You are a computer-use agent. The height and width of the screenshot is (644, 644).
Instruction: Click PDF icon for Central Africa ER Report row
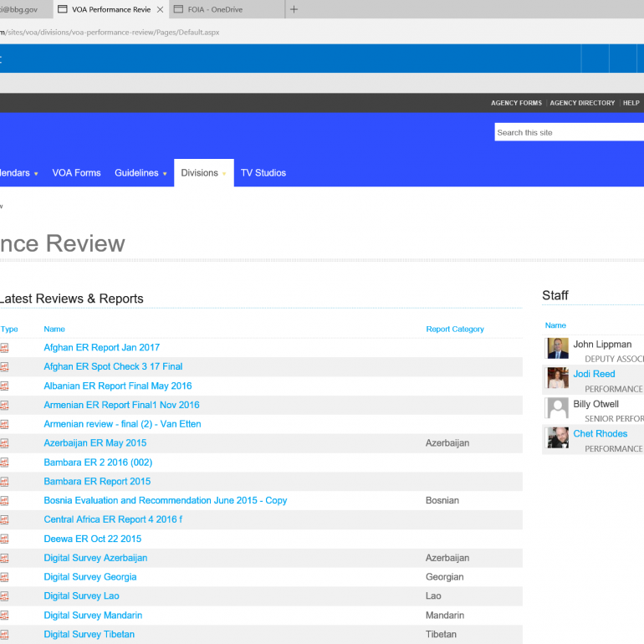[4, 520]
